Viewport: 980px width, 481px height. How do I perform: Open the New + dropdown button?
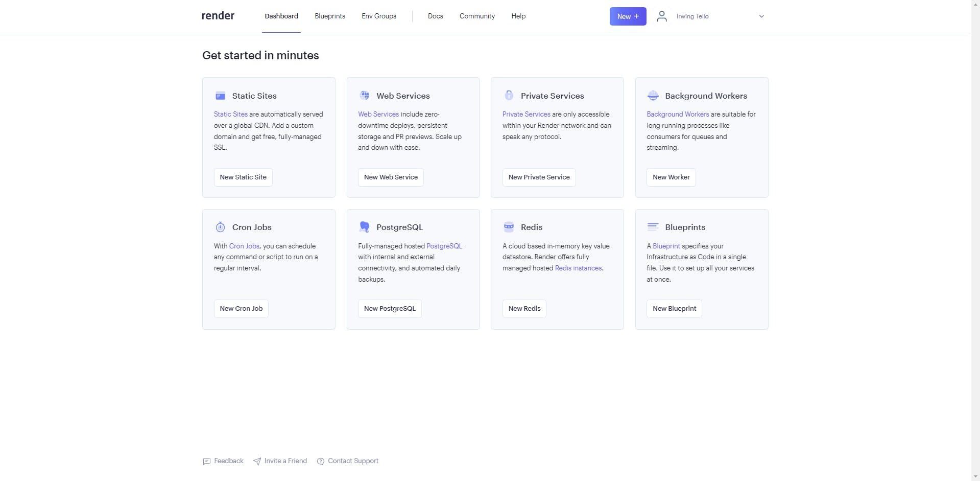pos(628,16)
